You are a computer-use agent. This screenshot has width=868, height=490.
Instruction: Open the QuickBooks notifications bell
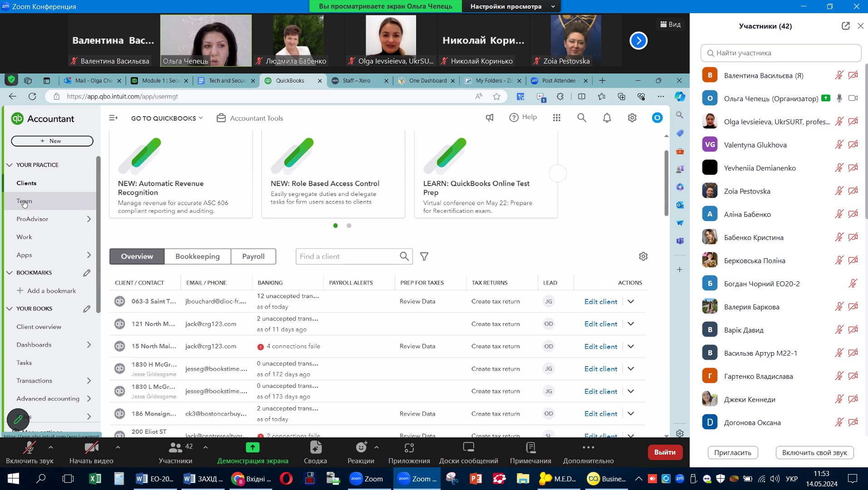(x=607, y=118)
